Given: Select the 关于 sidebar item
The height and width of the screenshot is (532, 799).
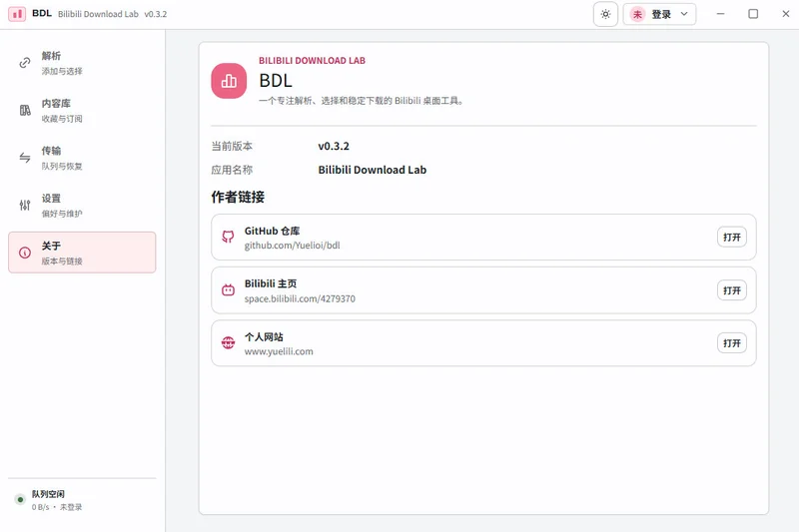Looking at the screenshot, I should point(82,253).
